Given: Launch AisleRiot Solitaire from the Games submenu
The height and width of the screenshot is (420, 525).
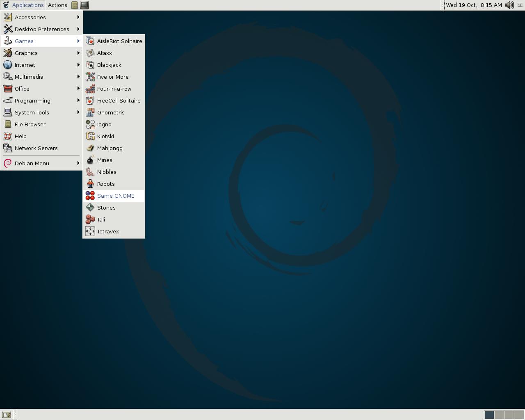Looking at the screenshot, I should pyautogui.click(x=114, y=41).
